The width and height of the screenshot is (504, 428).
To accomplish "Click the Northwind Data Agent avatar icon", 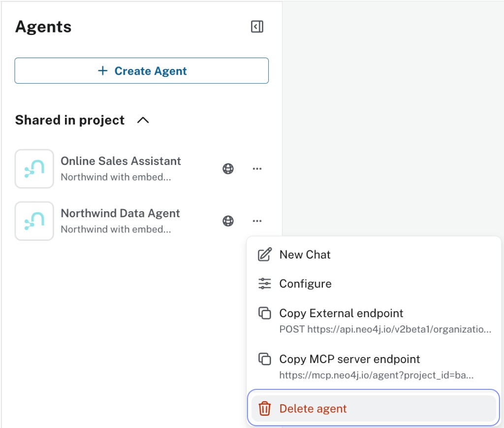I will 34,221.
